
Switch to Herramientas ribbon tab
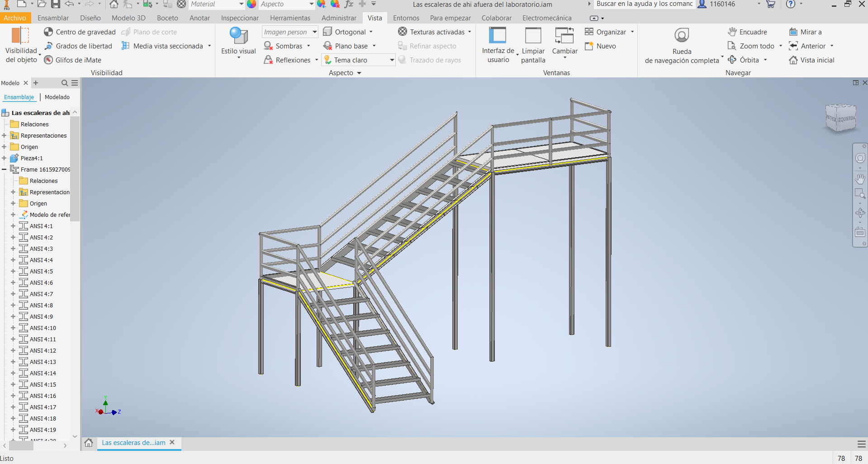tap(290, 18)
